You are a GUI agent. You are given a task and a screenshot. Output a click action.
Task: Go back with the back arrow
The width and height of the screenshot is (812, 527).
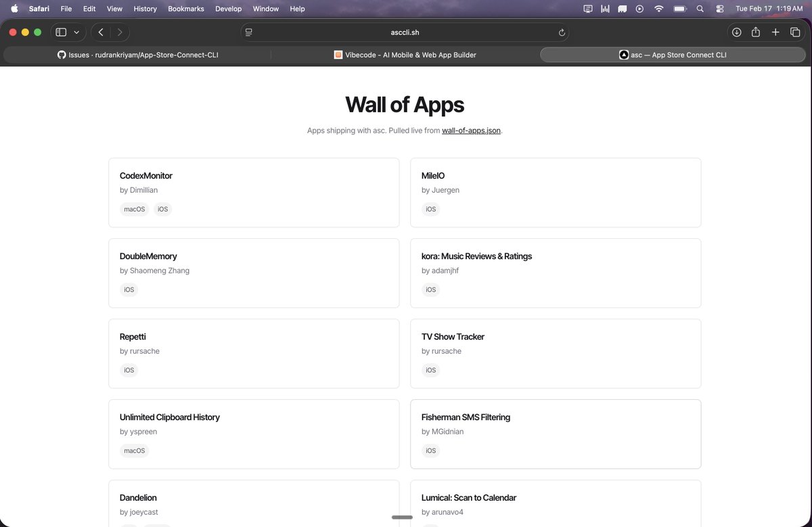click(101, 32)
